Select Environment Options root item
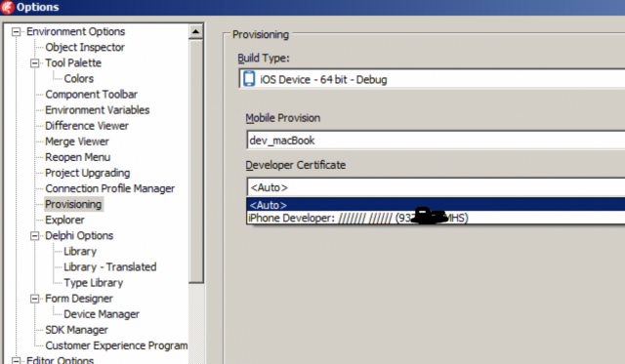 click(76, 31)
